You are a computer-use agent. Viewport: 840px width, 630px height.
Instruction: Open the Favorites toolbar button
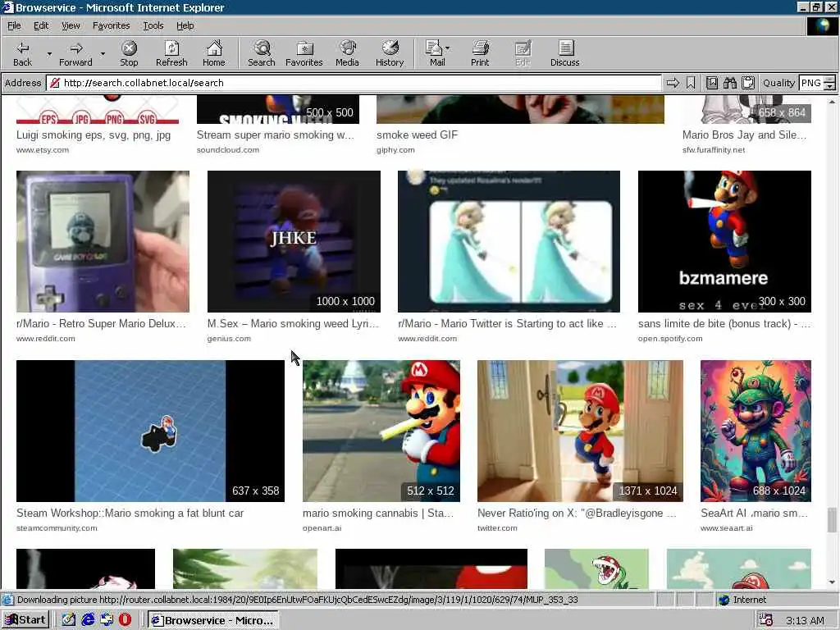[x=304, y=53]
